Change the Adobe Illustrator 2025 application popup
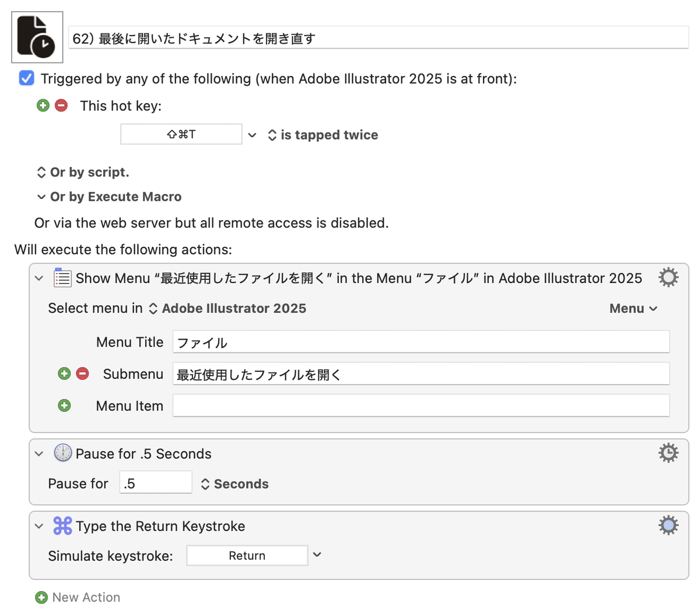 click(x=228, y=308)
